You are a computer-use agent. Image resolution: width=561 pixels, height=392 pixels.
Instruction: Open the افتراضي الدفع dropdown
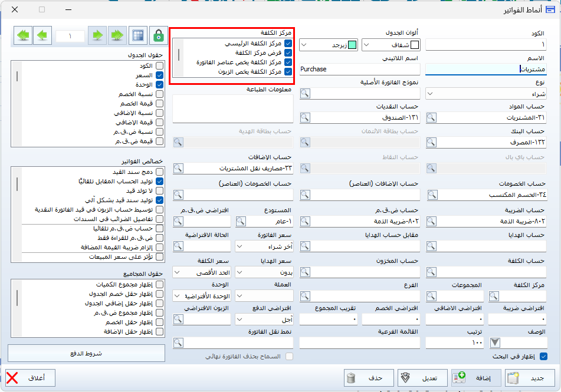[x=264, y=319]
